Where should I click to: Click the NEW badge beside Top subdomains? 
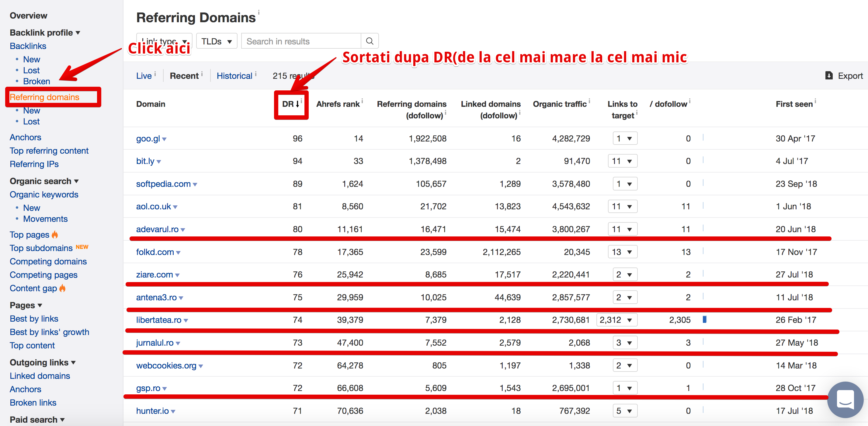click(x=82, y=247)
